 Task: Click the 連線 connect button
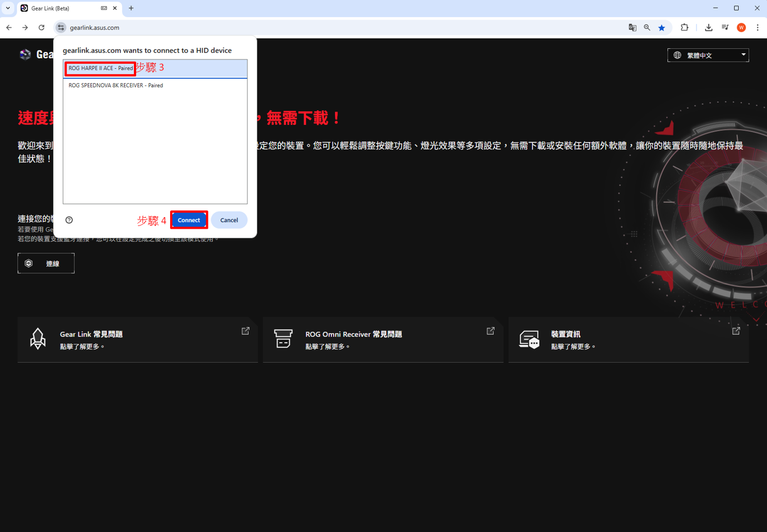point(46,263)
